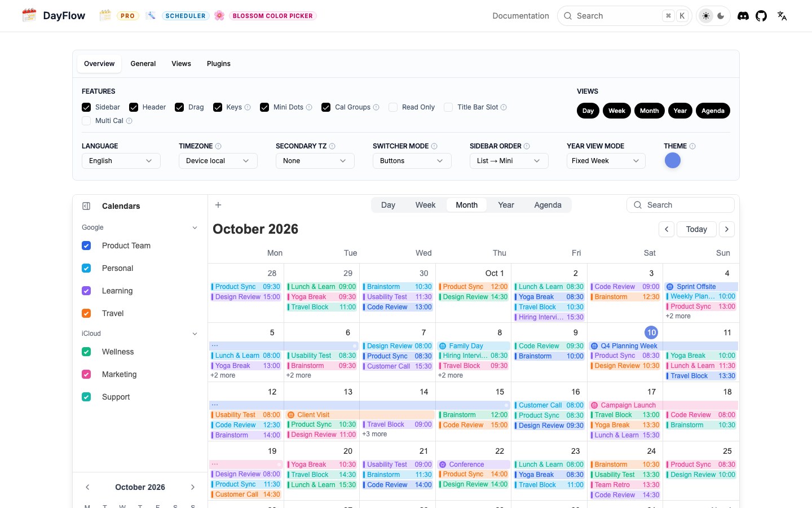
Task: Click mini calendar previous month arrow
Action: click(87, 487)
